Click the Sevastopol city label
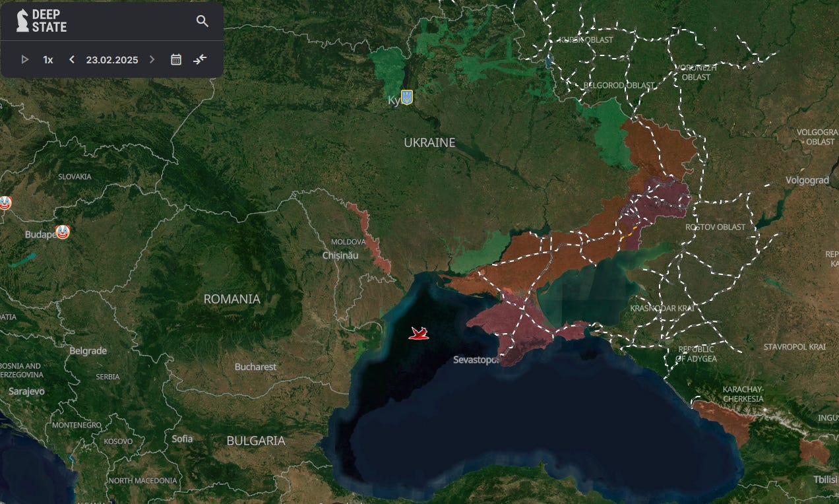 coord(475,360)
